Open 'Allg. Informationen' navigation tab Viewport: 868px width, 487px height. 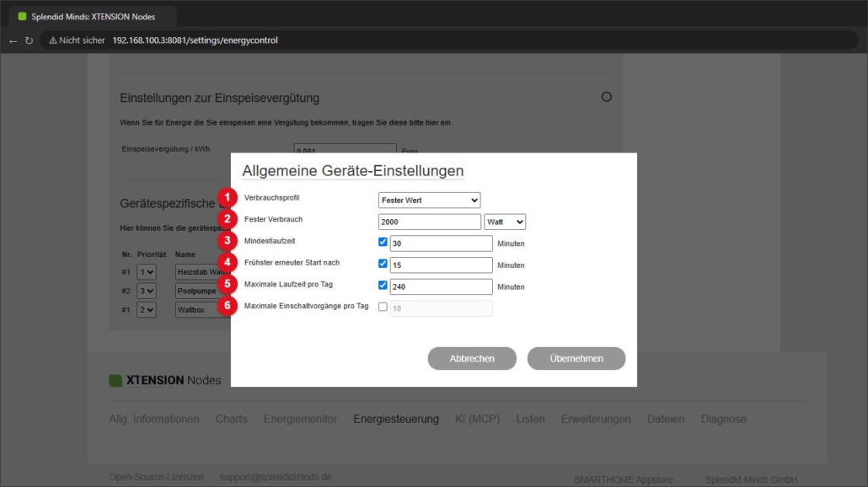154,419
